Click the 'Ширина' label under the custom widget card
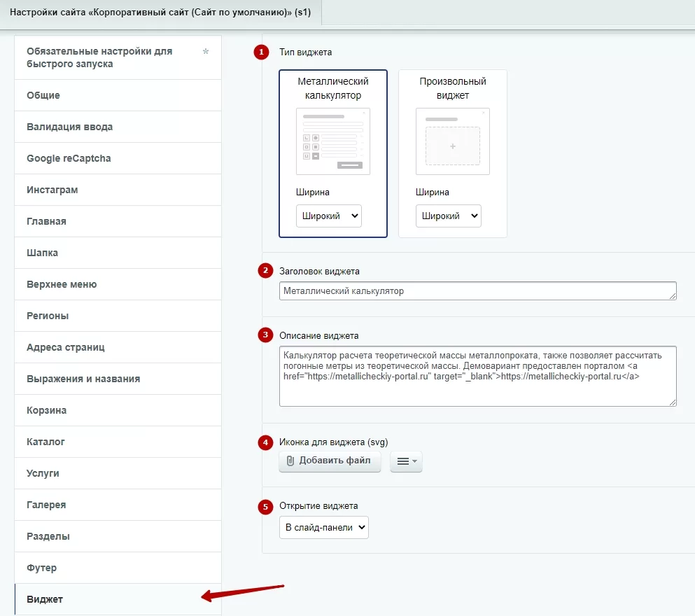This screenshot has height=616, width=695. pyautogui.click(x=433, y=192)
